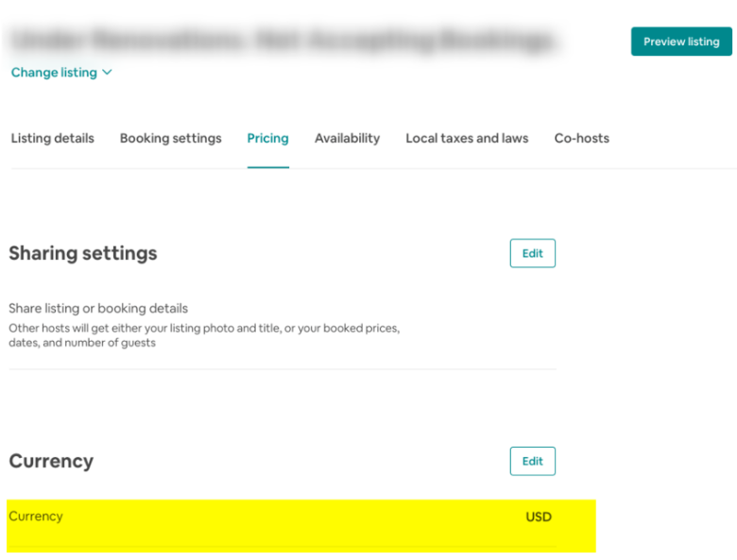Image resolution: width=737 pixels, height=560 pixels.
Task: Click Share listing or booking details text
Action: (98, 308)
